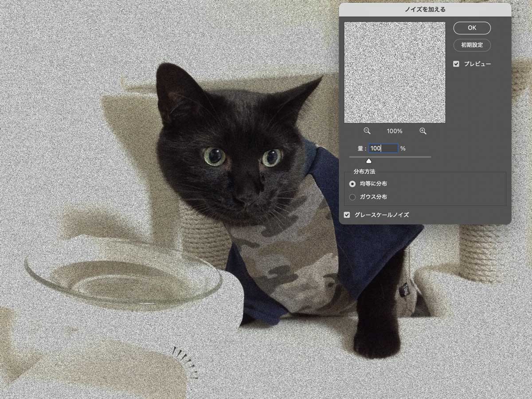Image resolution: width=532 pixels, height=399 pixels.
Task: Select the 量 amount input field
Action: [x=383, y=148]
